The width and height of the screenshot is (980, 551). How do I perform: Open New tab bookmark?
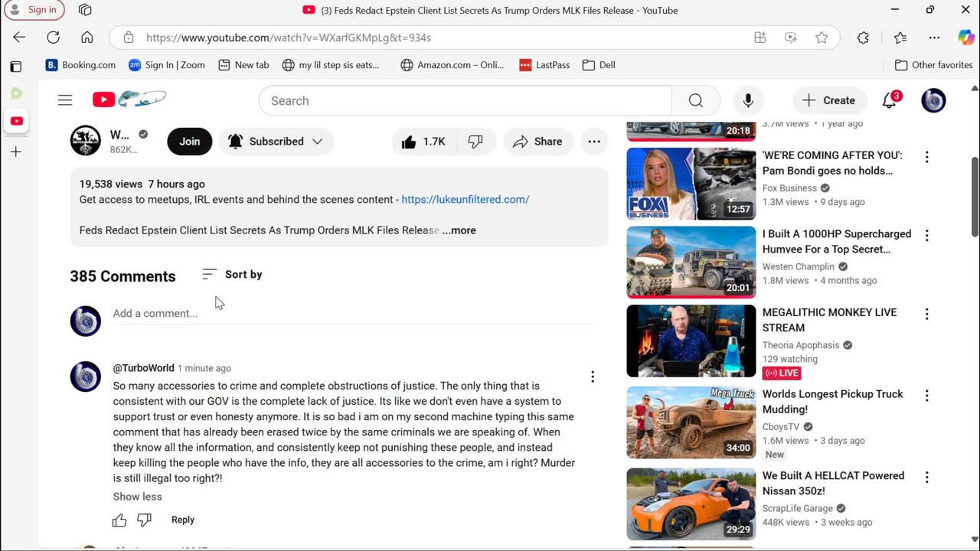(x=243, y=65)
